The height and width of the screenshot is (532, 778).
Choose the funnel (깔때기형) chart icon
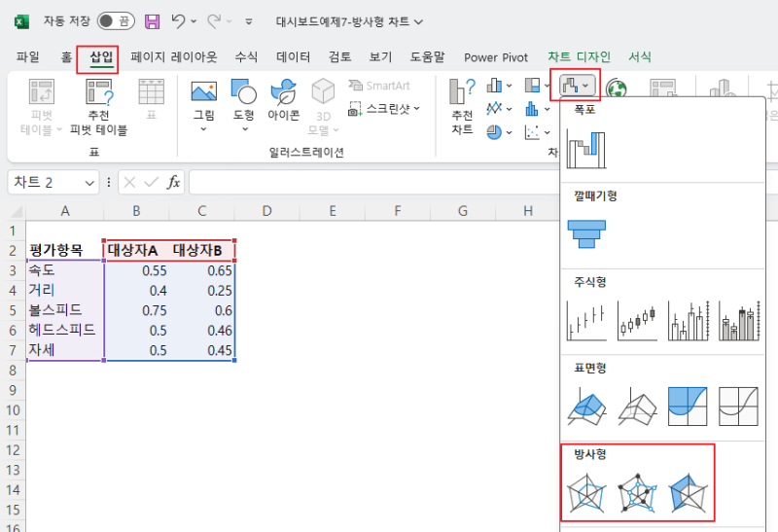pos(586,234)
